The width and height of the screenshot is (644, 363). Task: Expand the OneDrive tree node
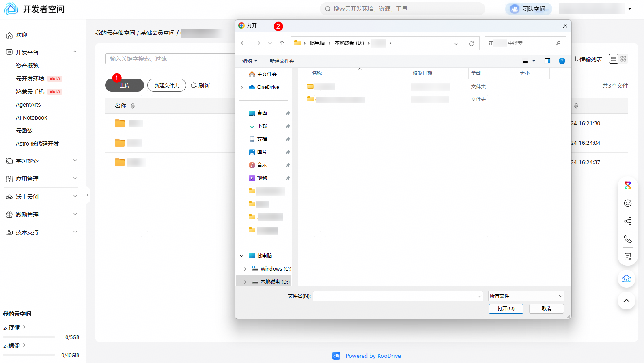[242, 87]
